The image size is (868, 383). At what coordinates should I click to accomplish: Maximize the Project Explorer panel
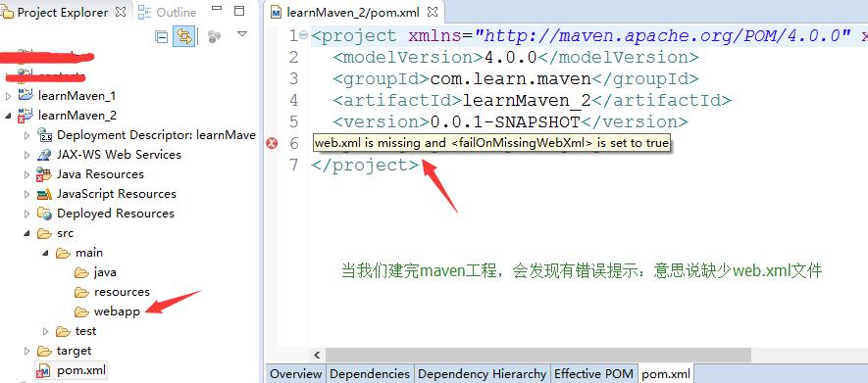click(x=239, y=11)
